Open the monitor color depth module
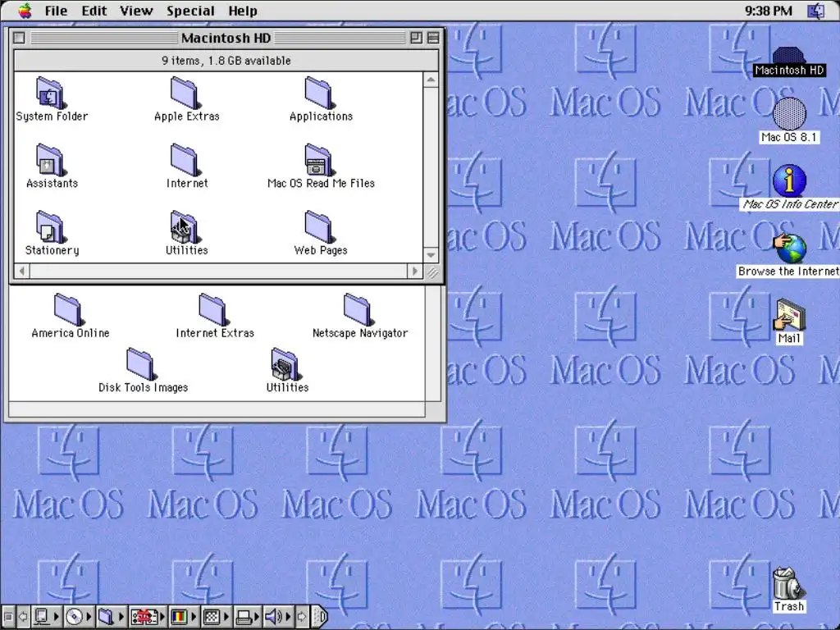The image size is (840, 630). [x=184, y=616]
